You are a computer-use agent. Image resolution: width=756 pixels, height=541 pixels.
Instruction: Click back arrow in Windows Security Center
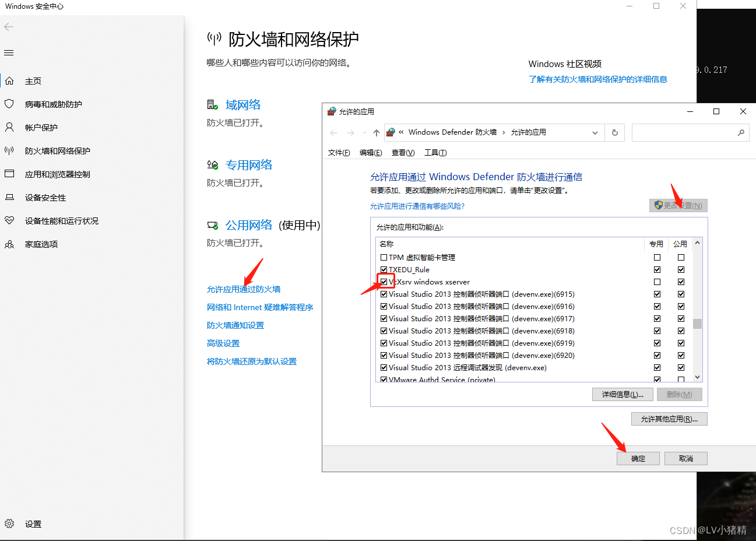[9, 27]
